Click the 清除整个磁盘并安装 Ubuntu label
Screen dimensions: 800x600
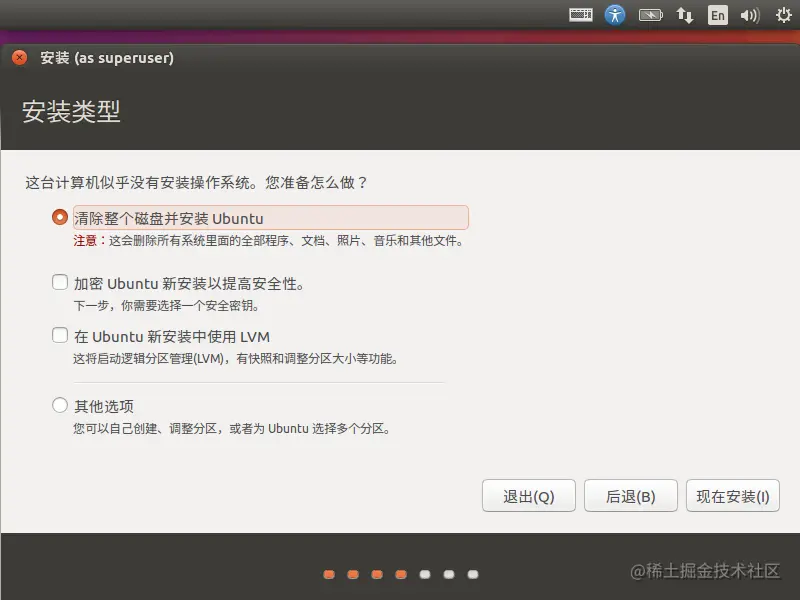coord(169,218)
